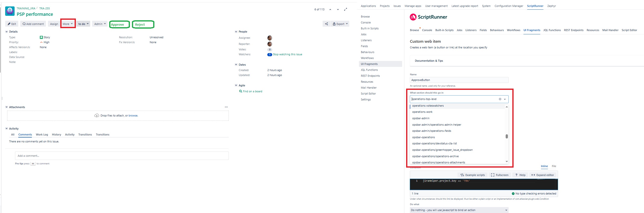Open the 'Do what' select box
644x213 pixels.
click(459, 210)
